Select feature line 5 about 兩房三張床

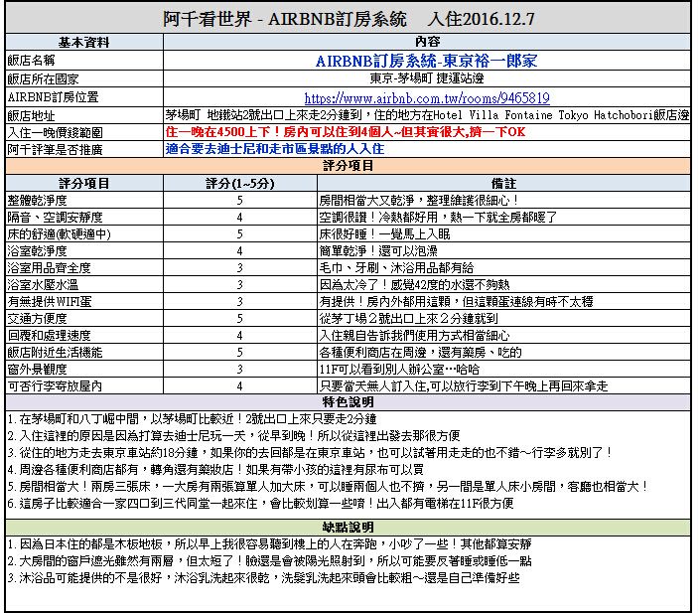click(x=328, y=488)
